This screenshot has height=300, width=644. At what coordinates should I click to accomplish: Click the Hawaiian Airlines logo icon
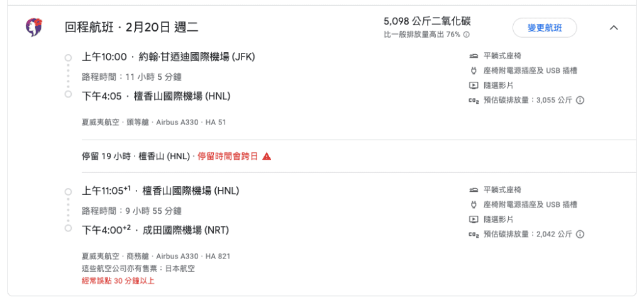pos(34,28)
